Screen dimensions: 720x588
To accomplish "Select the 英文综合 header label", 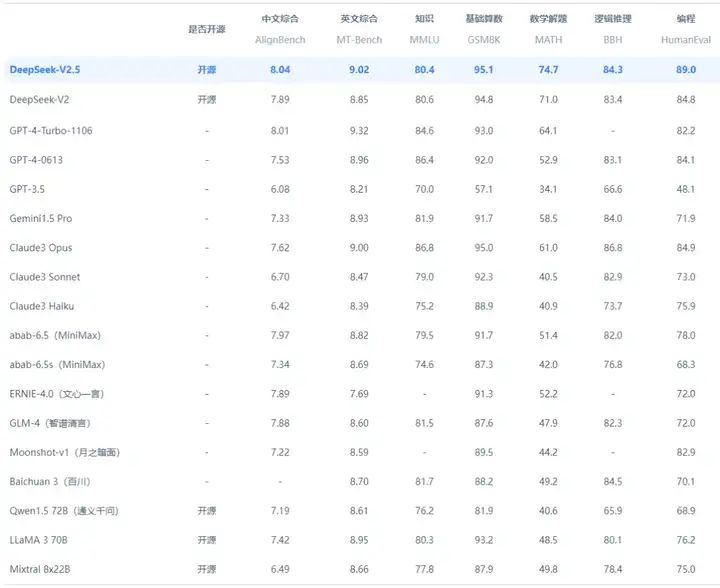I will pyautogui.click(x=359, y=19).
